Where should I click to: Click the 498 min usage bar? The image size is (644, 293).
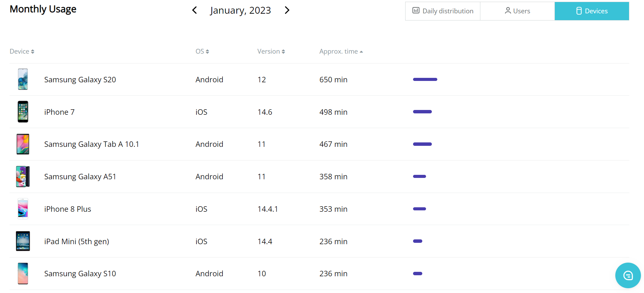point(422,112)
